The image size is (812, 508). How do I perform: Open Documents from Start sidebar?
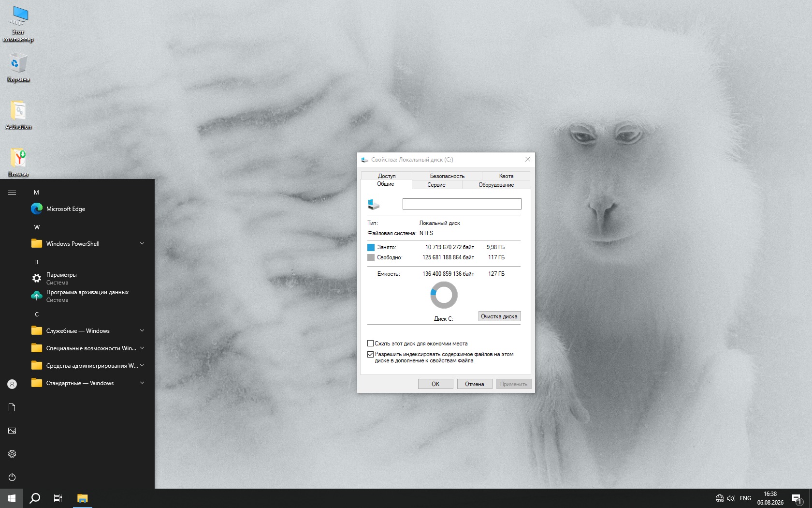(12, 407)
